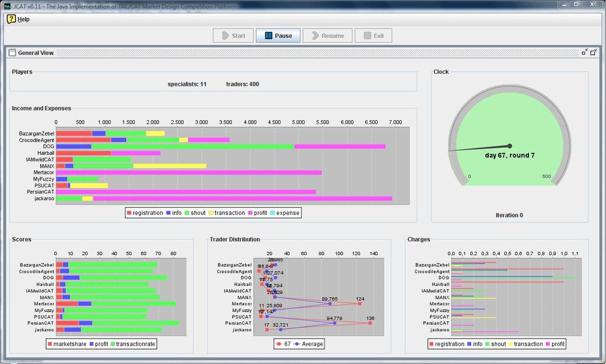The width and height of the screenshot is (606, 364).
Task: Click the Help question mark icon
Action: tap(11, 19)
